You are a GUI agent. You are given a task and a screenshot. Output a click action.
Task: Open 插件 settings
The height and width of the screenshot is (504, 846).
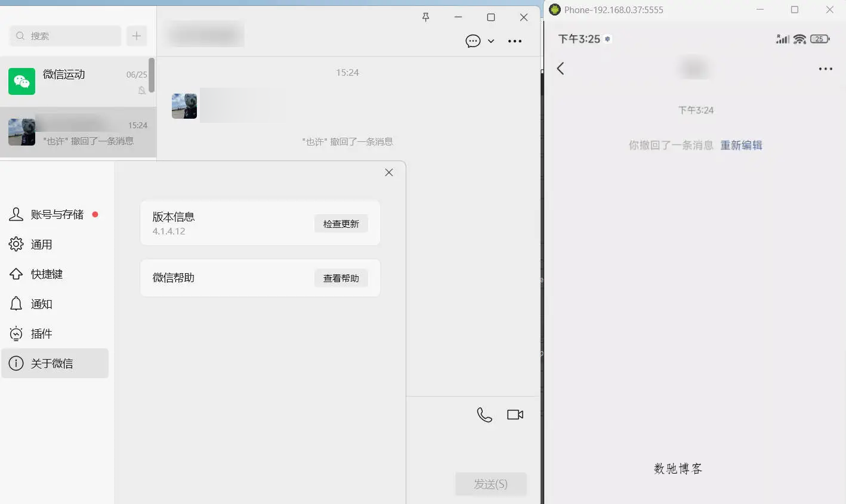click(55, 334)
